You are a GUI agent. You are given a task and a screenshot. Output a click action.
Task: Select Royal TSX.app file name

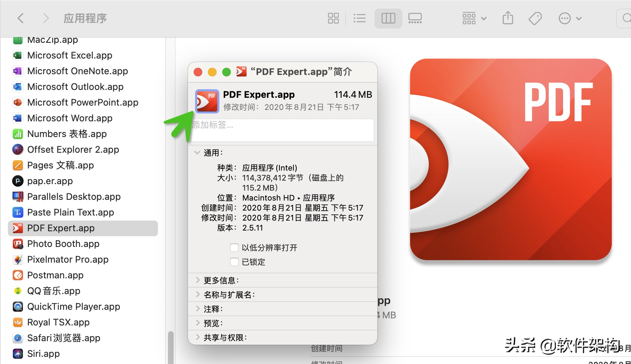pos(58,322)
